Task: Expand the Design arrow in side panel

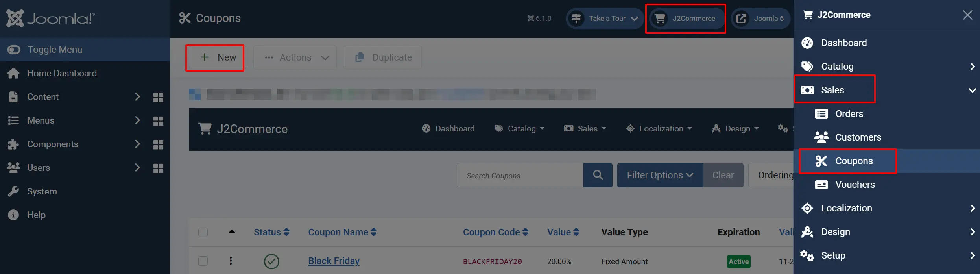Action: pos(972,232)
